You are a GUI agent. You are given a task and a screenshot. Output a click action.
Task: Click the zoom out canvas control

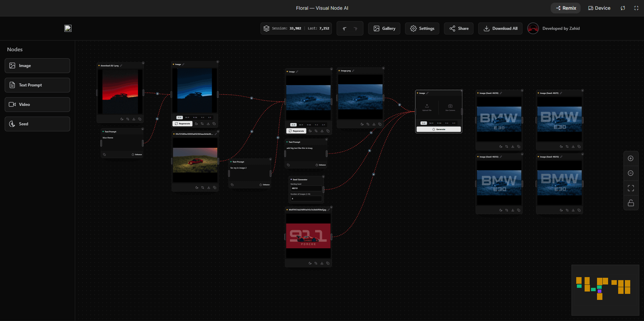click(x=631, y=173)
